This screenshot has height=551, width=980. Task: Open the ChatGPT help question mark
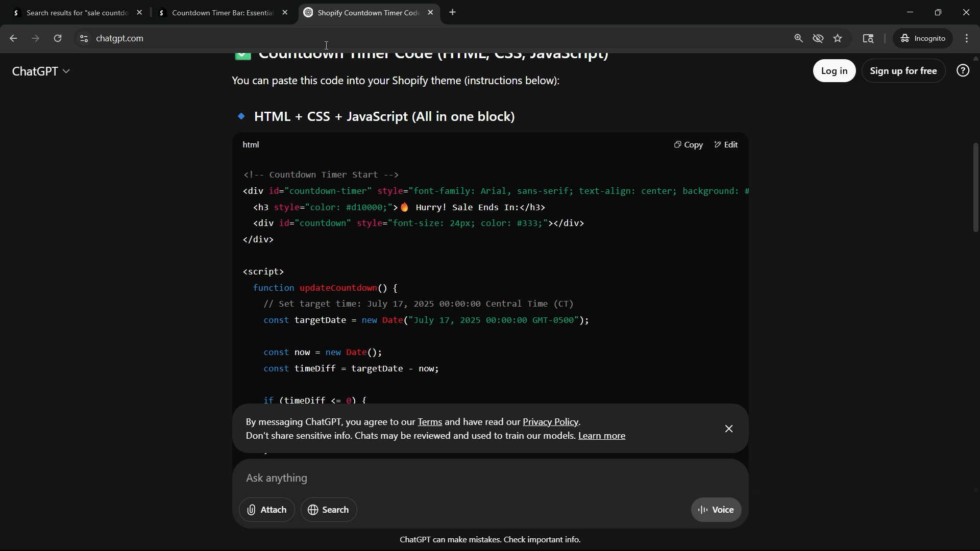click(x=962, y=70)
